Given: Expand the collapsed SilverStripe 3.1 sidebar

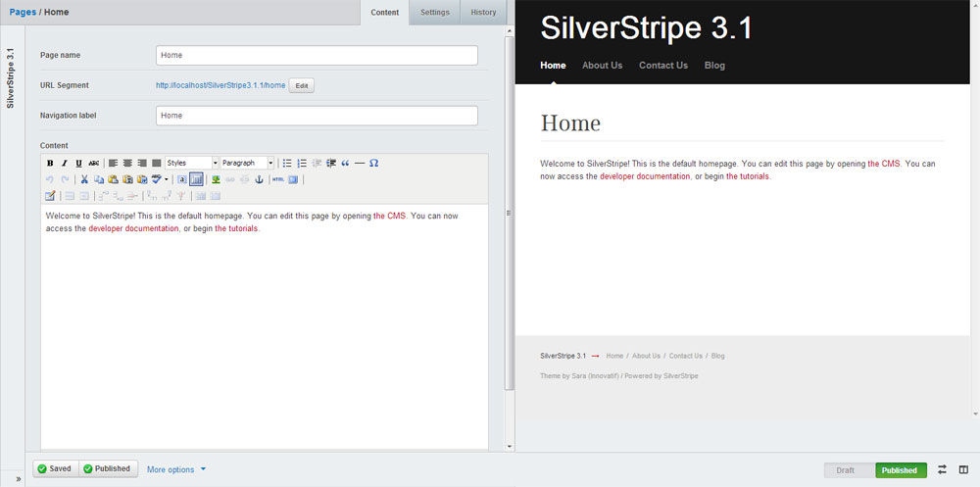Looking at the screenshot, I should point(18,479).
